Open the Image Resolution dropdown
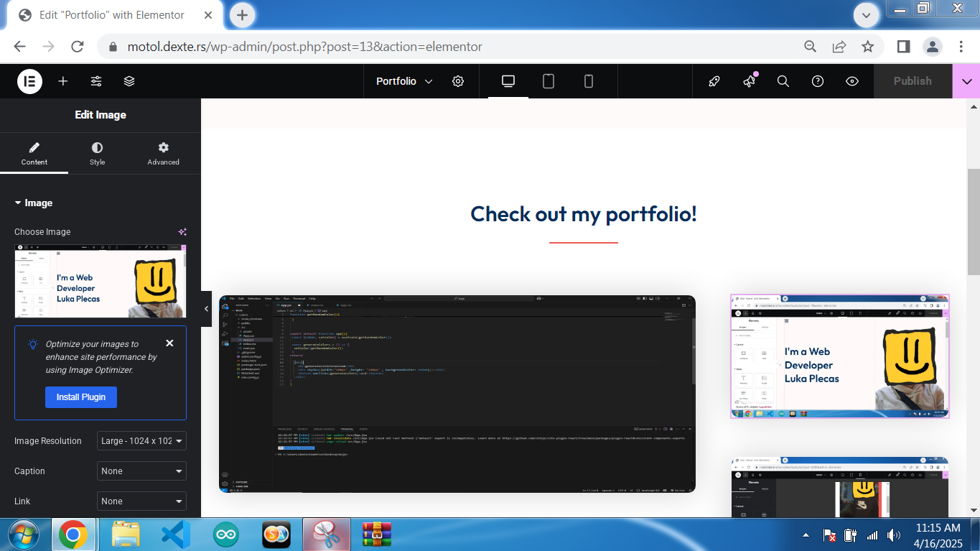Screen dimensions: 980x551 tap(141, 441)
